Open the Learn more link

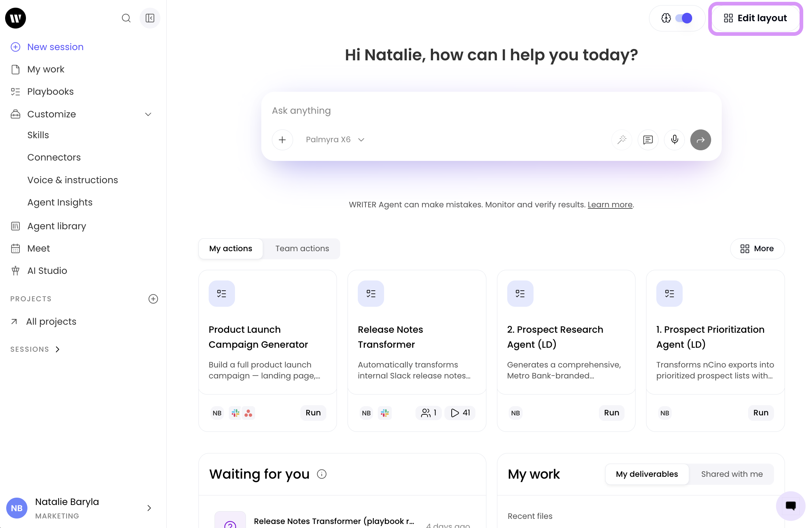pyautogui.click(x=610, y=205)
